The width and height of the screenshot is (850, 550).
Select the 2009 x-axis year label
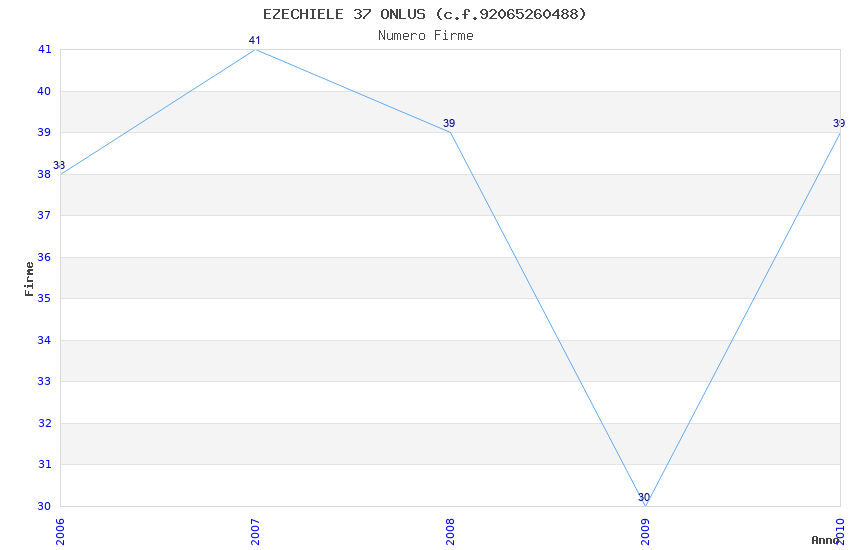click(645, 532)
